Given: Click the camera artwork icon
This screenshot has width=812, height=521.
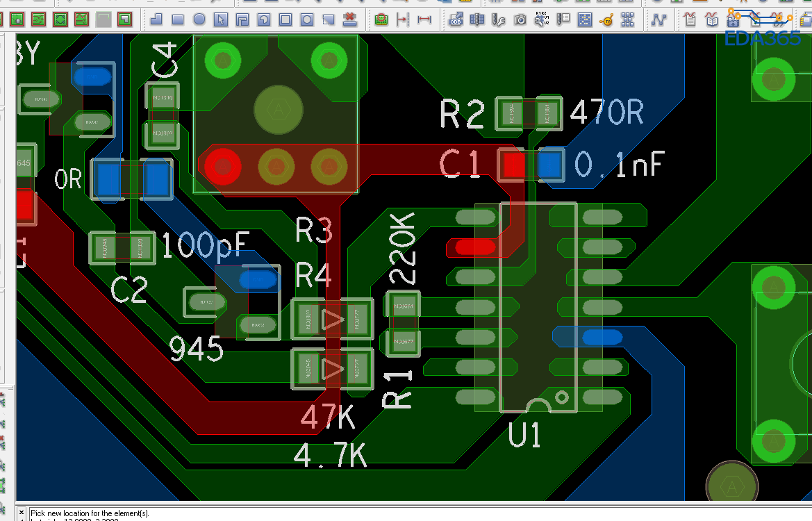Looking at the screenshot, I should tap(520, 19).
